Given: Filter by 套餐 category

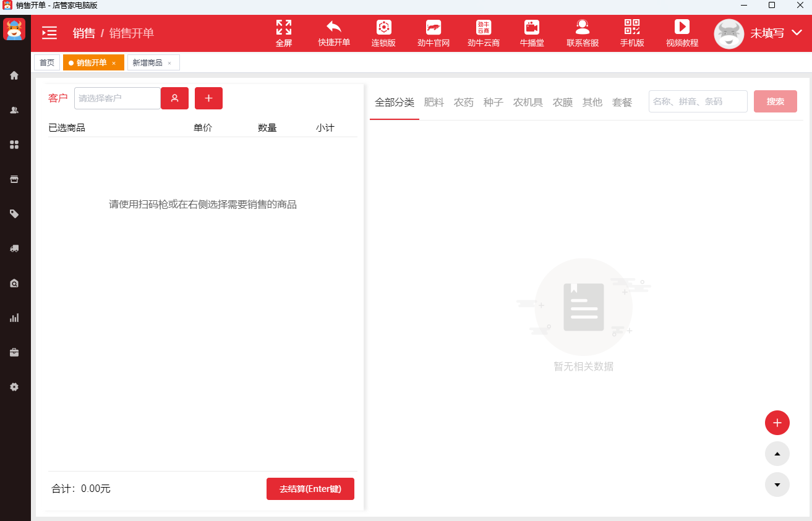Looking at the screenshot, I should 622,102.
